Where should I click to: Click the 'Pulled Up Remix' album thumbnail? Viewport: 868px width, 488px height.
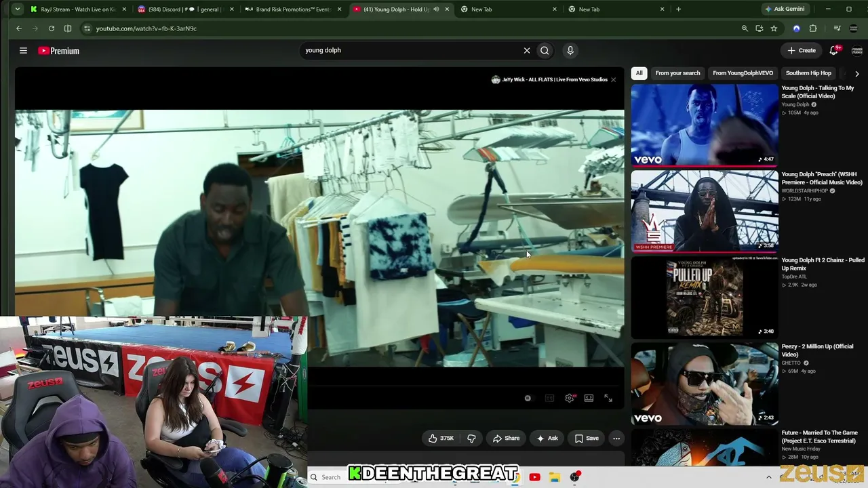705,297
